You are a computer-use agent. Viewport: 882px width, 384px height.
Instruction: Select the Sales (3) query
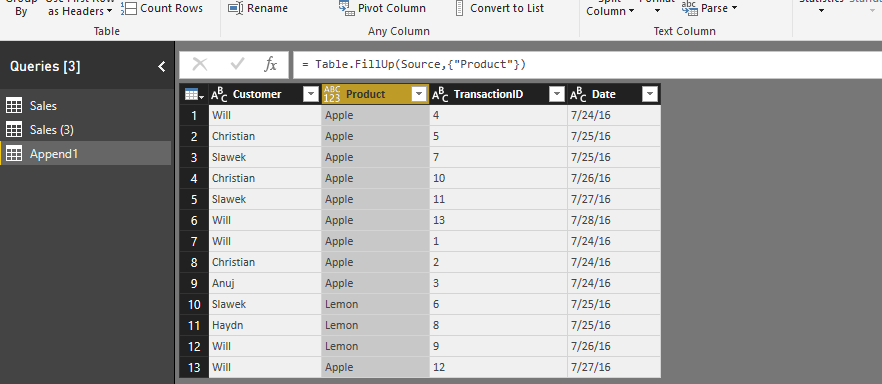pyautogui.click(x=86, y=130)
